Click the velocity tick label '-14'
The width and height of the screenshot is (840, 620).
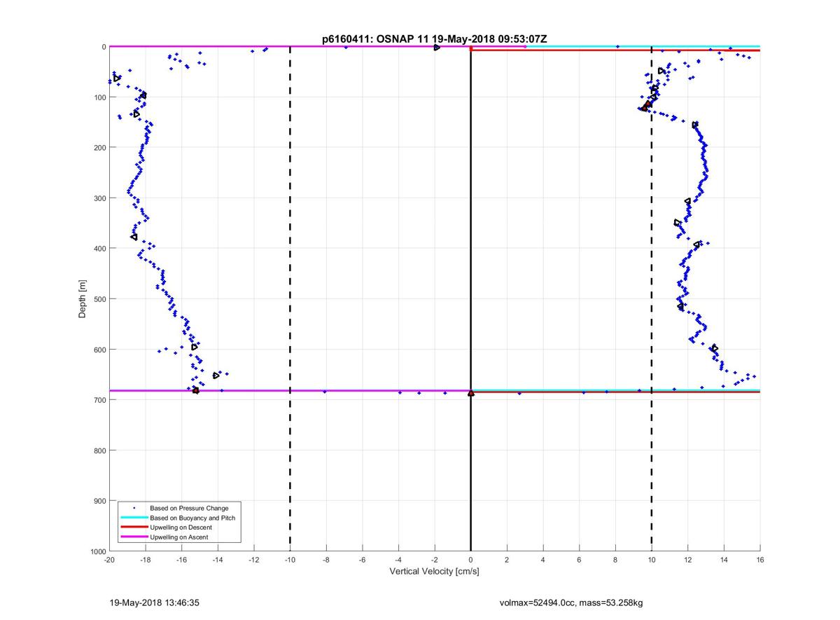[x=218, y=560]
